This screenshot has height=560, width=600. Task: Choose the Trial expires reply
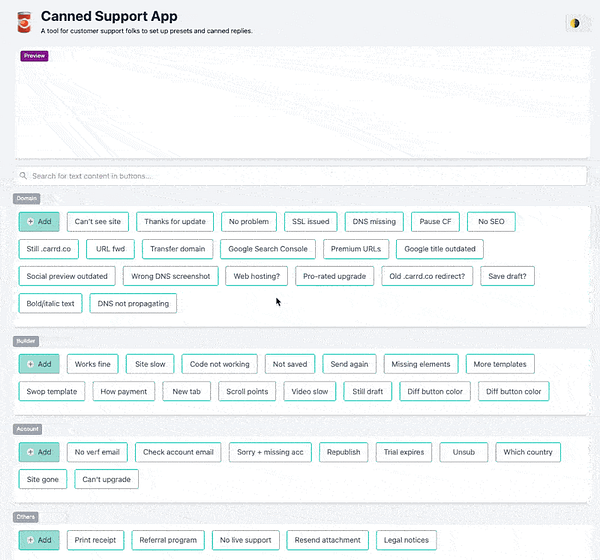tap(404, 452)
